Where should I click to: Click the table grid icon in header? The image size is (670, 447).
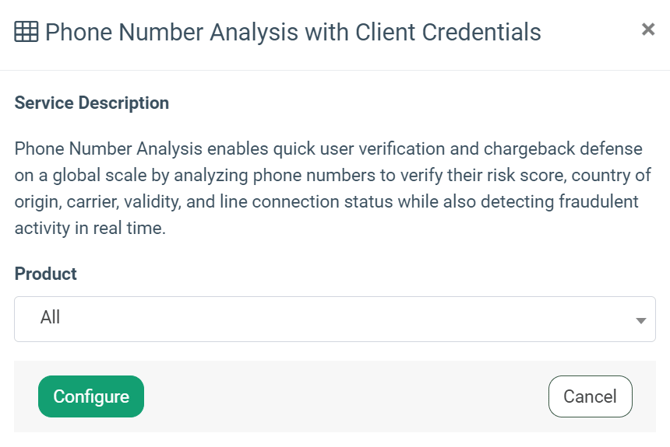[27, 32]
